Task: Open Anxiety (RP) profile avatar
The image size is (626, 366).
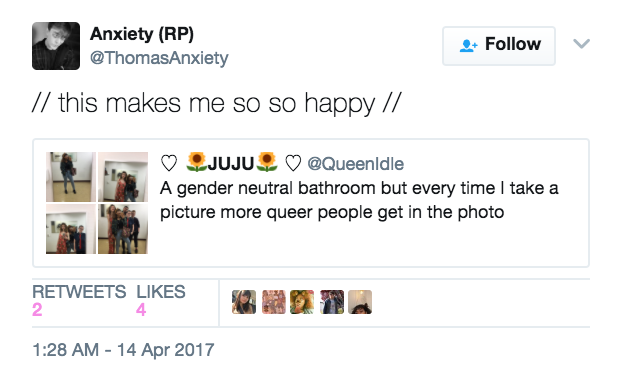Action: click(x=56, y=46)
